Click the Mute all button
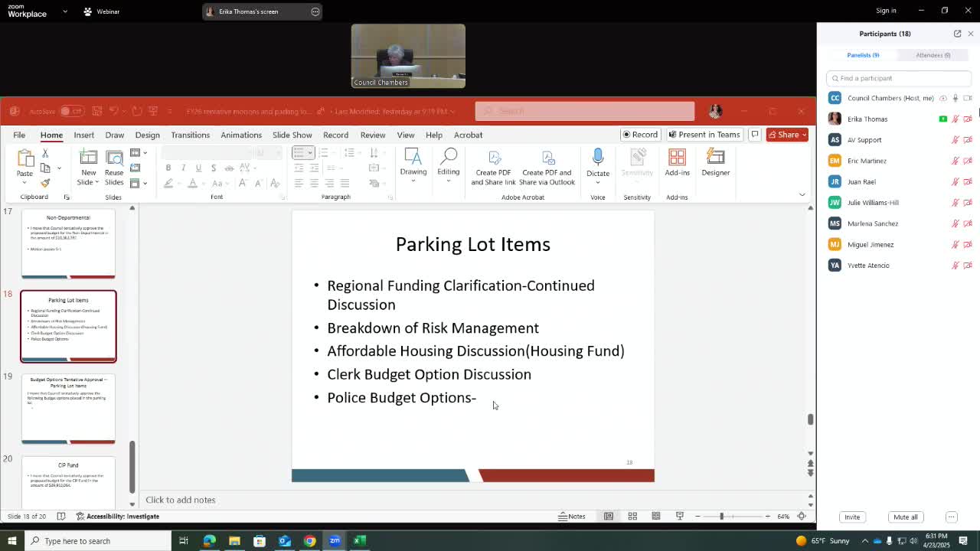The width and height of the screenshot is (980, 551). coord(905,517)
